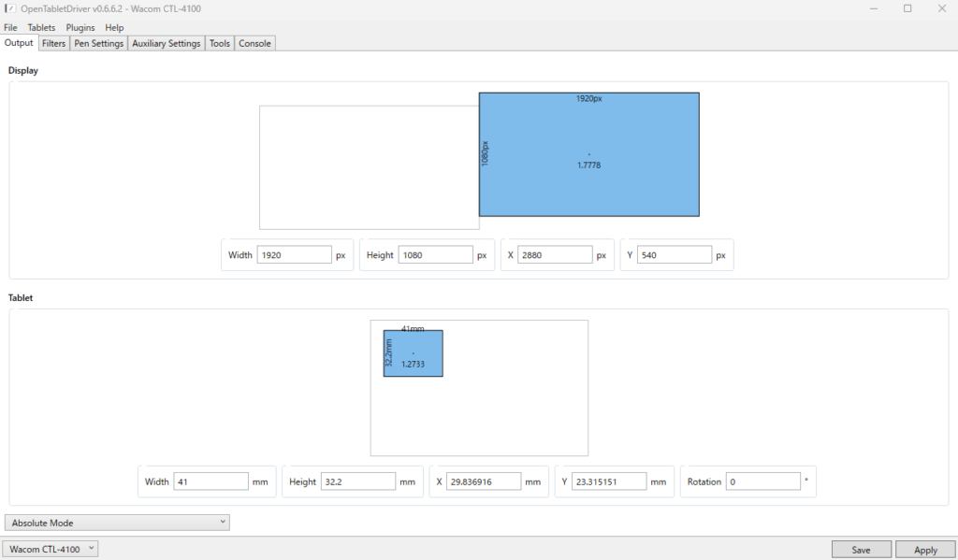Screen dimensions: 958x560
Task: Click the Display Width input field
Action: pos(294,254)
